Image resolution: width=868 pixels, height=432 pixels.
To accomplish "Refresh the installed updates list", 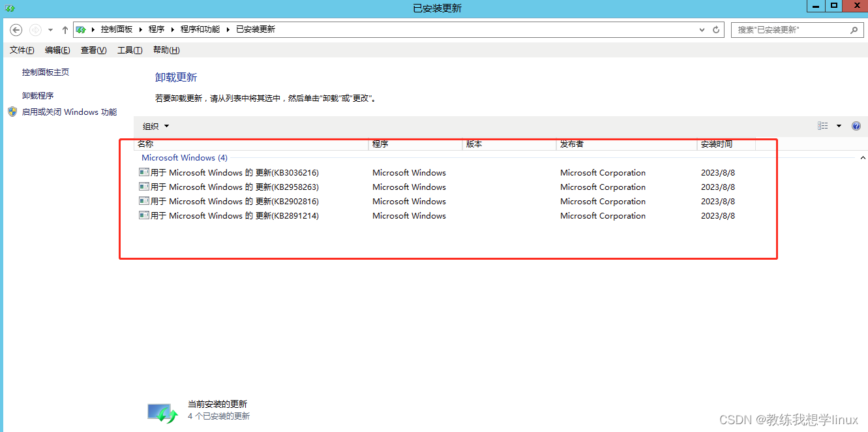I will tap(716, 30).
